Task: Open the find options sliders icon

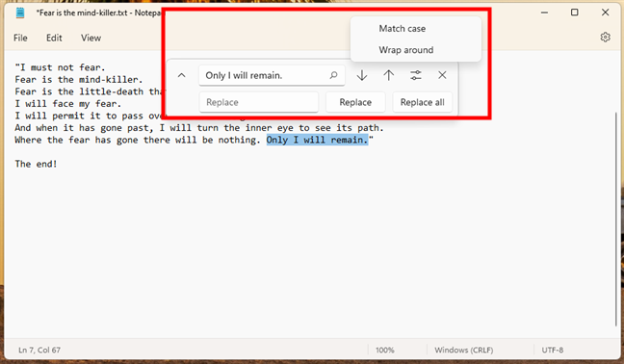Action: click(415, 75)
